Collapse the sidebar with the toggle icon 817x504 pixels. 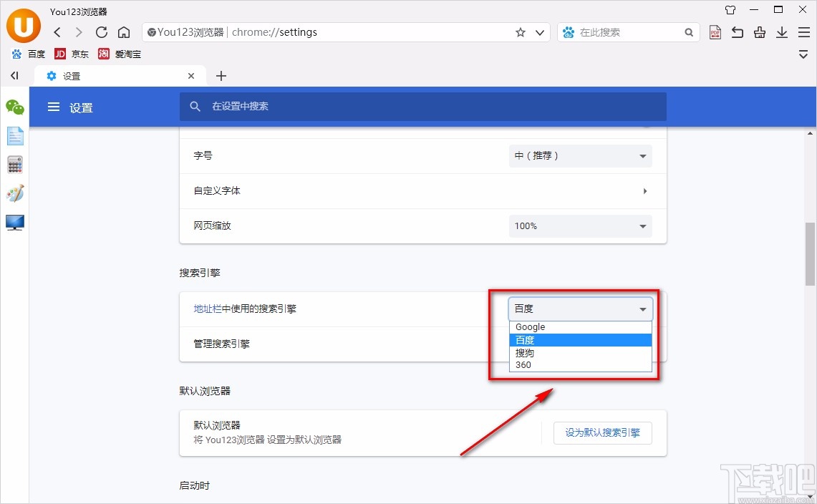14,76
